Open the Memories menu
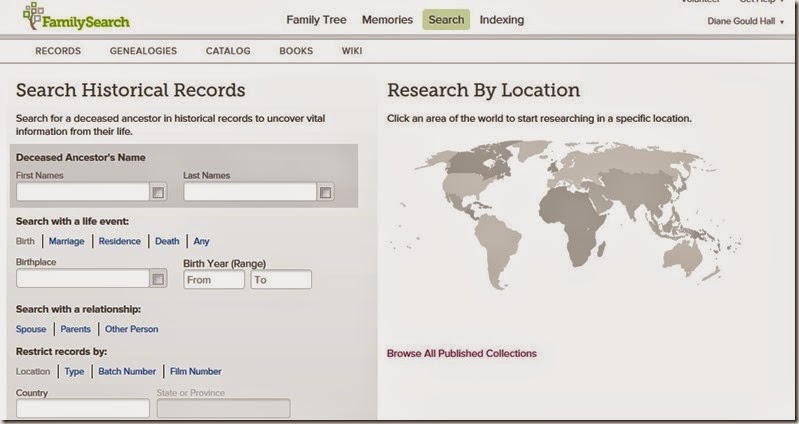 [x=387, y=20]
